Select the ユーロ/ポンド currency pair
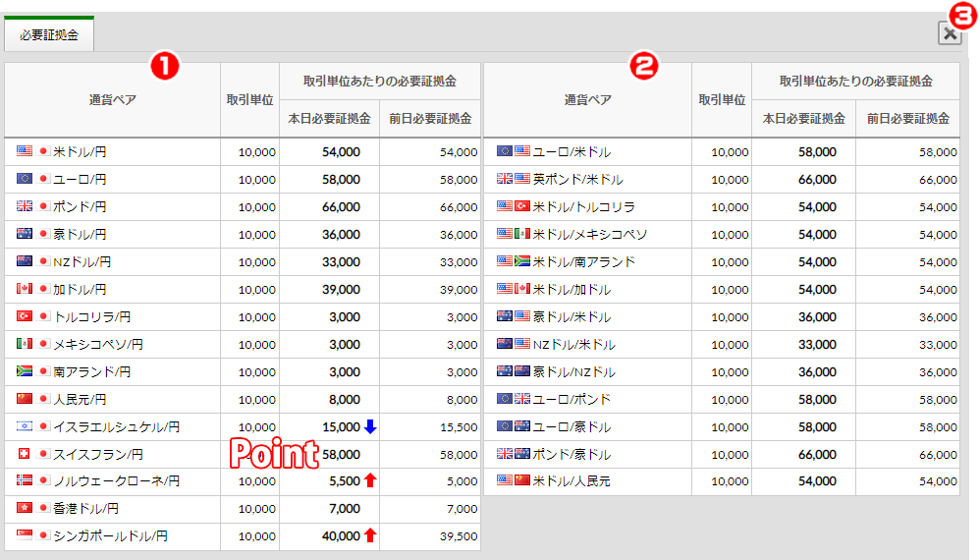The height and width of the screenshot is (560, 980). pyautogui.click(x=572, y=400)
